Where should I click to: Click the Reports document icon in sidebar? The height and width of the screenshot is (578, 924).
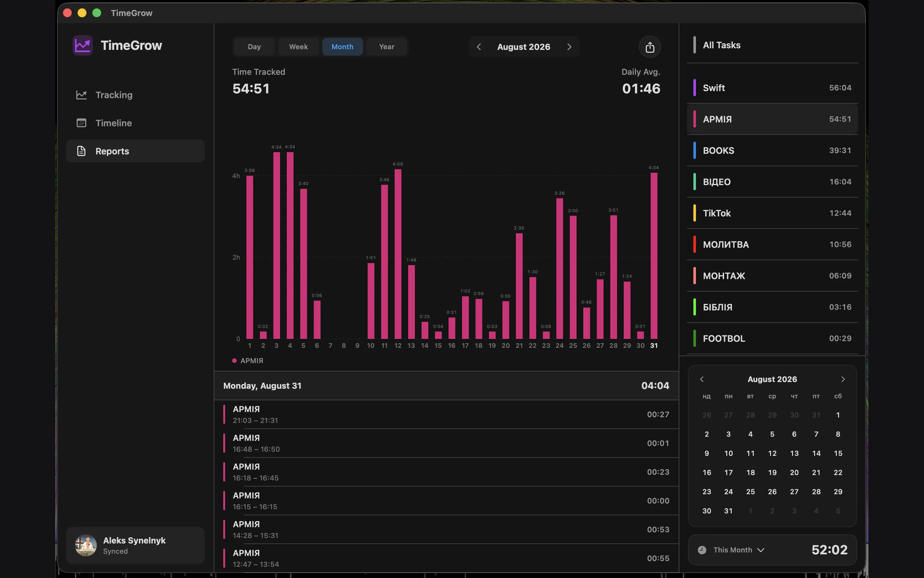pyautogui.click(x=81, y=151)
